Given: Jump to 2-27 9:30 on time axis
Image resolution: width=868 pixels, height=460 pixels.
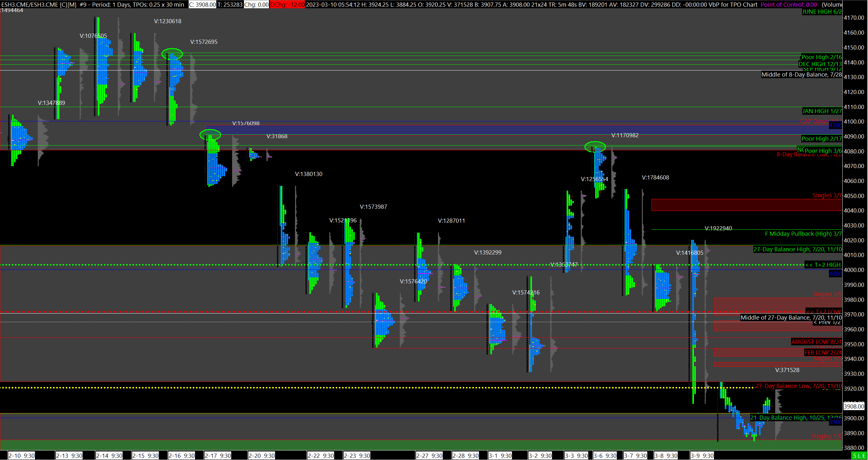Looking at the screenshot, I should [x=429, y=456].
